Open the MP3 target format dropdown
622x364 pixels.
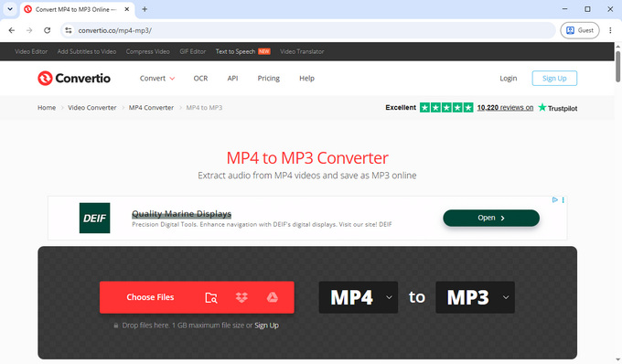pyautogui.click(x=475, y=297)
